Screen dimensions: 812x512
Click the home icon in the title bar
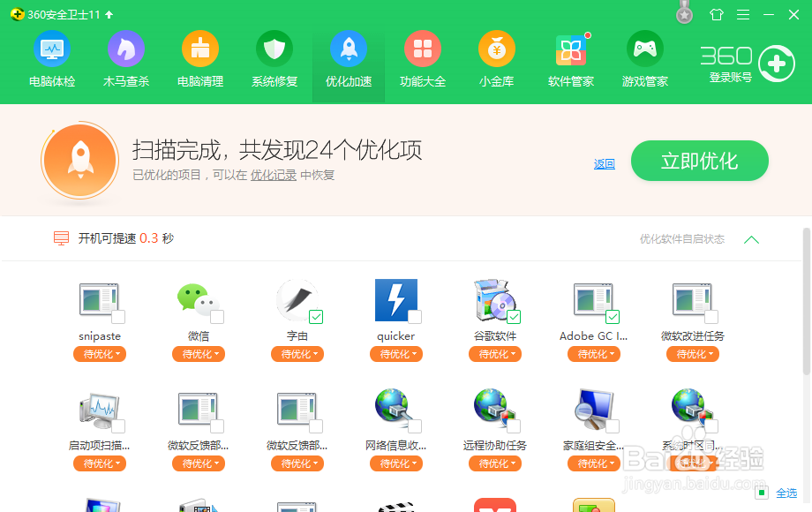tap(716, 14)
